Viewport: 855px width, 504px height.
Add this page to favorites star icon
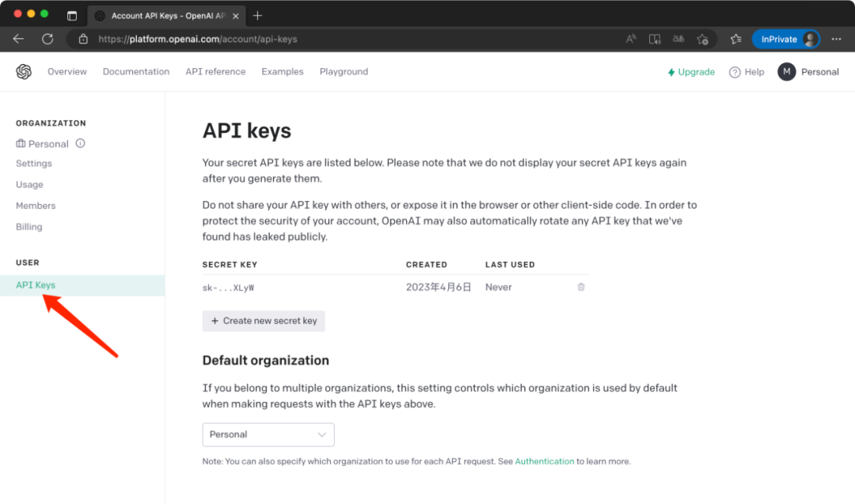click(x=702, y=39)
